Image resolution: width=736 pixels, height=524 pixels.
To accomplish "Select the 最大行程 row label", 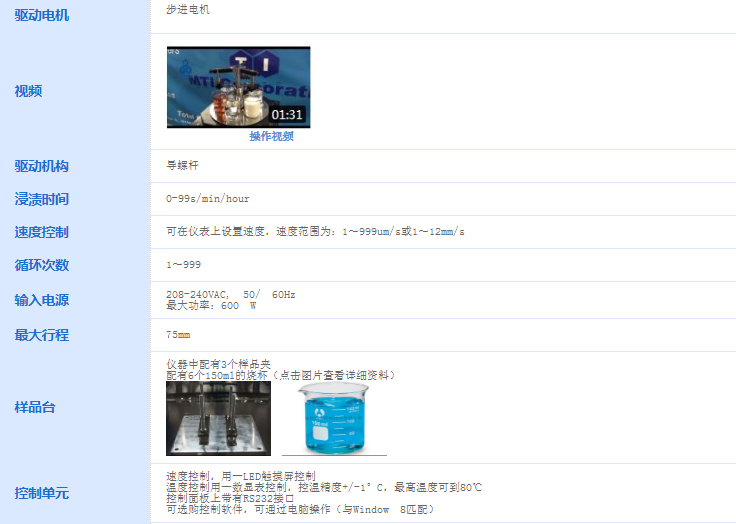I will pos(42,335).
